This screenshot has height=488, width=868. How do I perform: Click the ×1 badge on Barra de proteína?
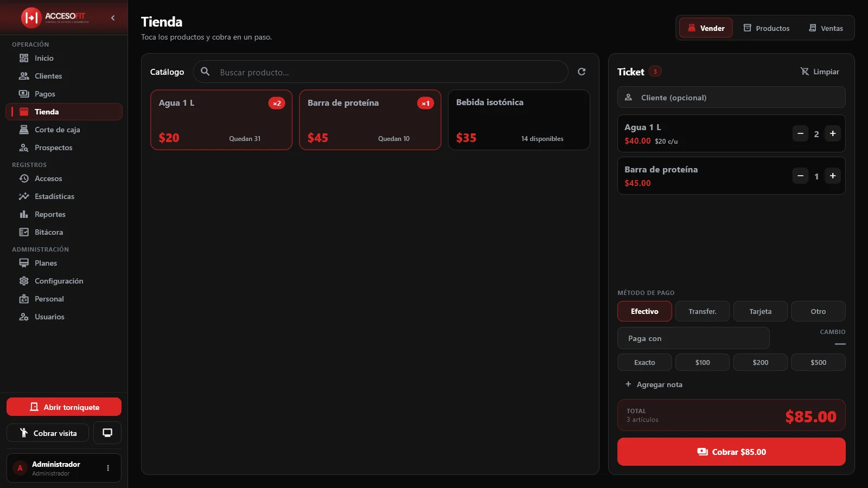point(425,103)
